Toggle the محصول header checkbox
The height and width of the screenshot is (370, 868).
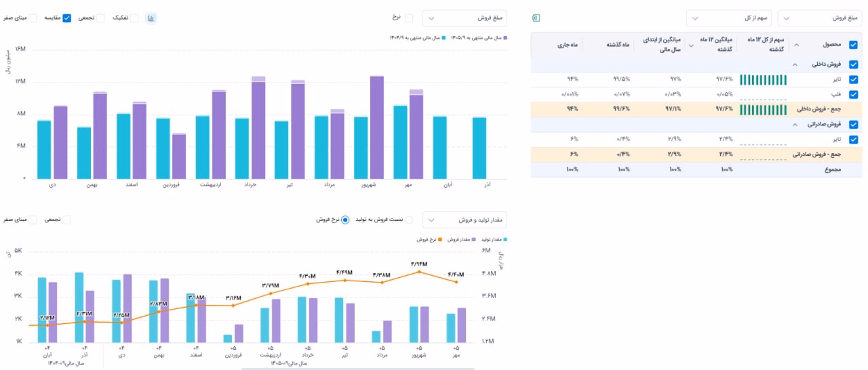[853, 45]
